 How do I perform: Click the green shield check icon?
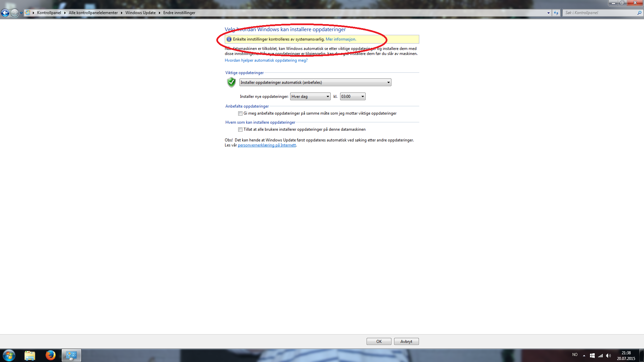pyautogui.click(x=231, y=82)
